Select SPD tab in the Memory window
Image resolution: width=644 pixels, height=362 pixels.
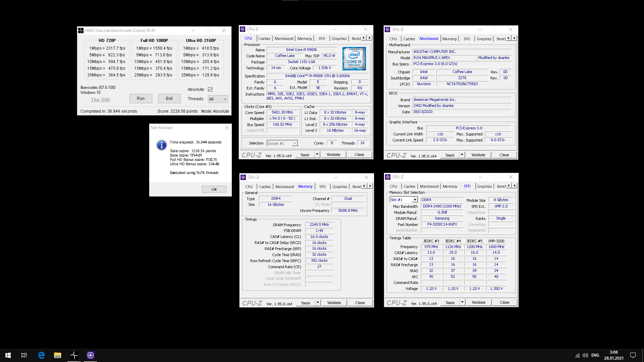(322, 187)
